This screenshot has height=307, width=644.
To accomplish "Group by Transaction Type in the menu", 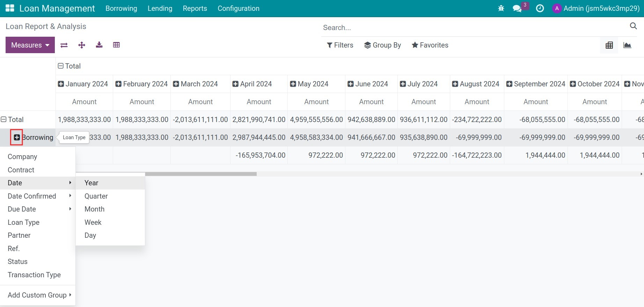I will tap(38, 275).
